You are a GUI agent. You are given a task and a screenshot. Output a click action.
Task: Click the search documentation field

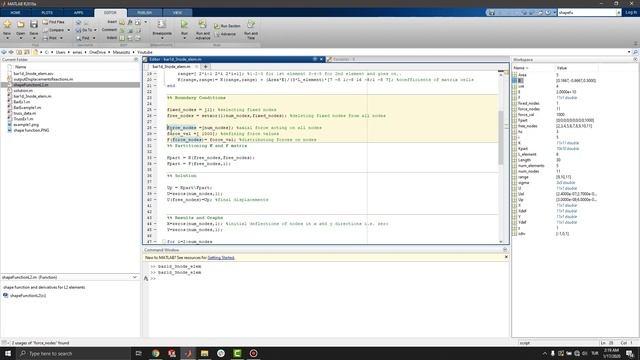[x=587, y=13]
